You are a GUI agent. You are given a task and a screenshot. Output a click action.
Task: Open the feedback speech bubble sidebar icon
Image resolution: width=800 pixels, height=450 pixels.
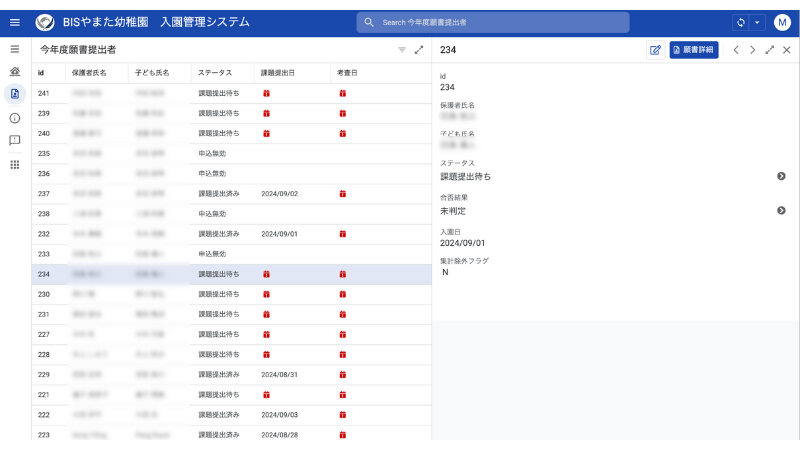[15, 140]
